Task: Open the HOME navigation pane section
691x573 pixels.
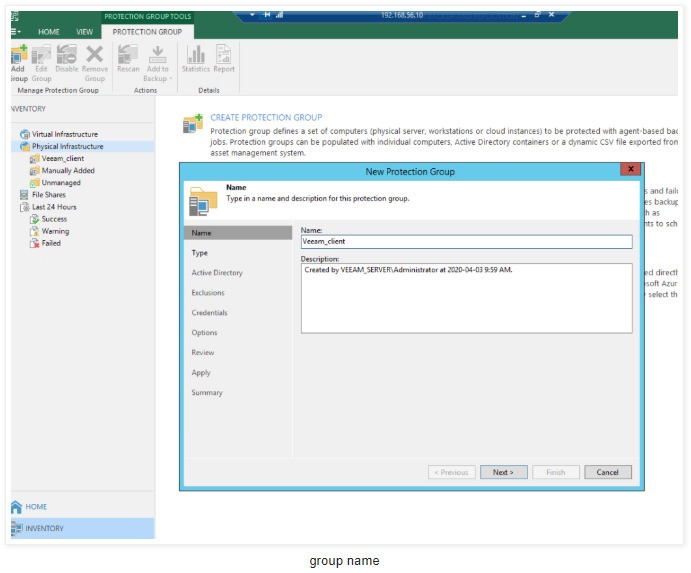Action: pyautogui.click(x=36, y=507)
